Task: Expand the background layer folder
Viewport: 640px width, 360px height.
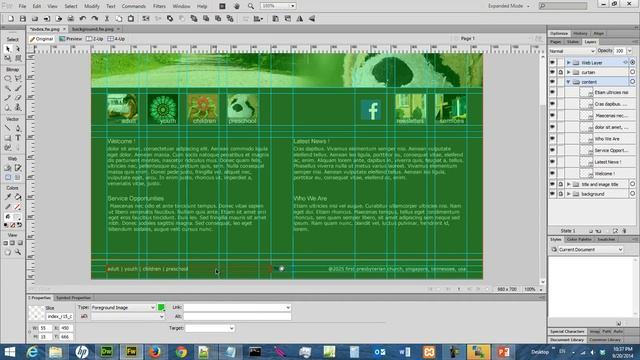Action: [569, 194]
